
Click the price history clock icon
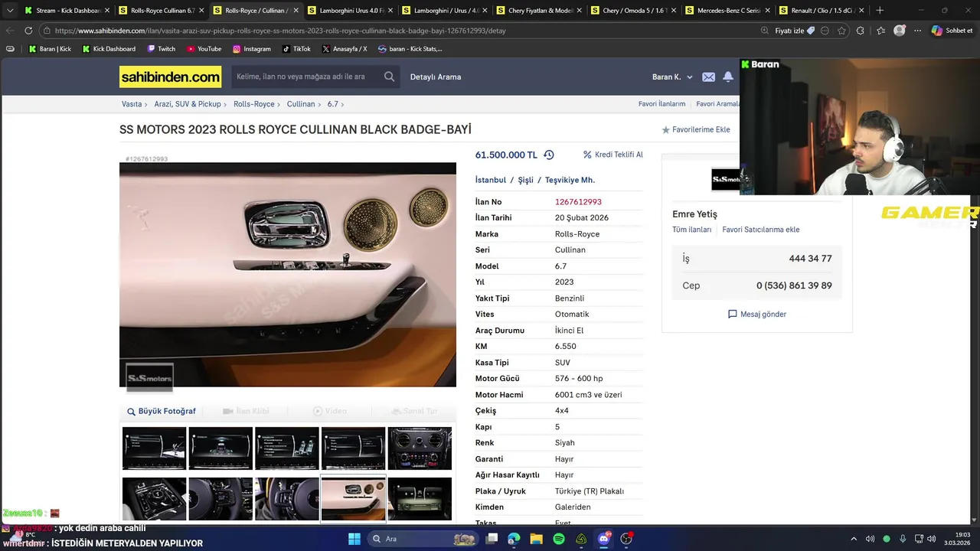click(x=549, y=155)
